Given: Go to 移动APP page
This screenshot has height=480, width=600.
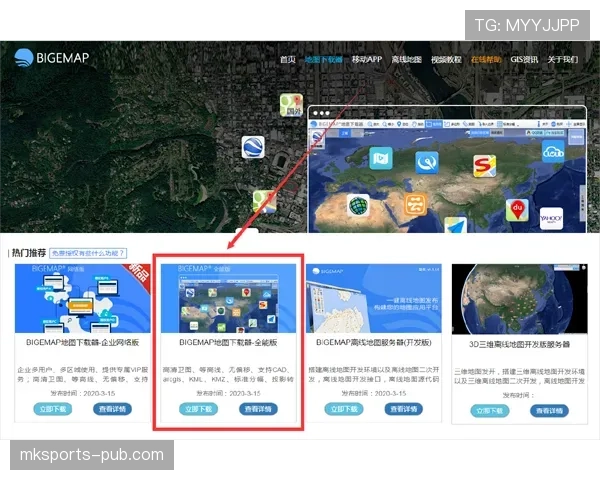Looking at the screenshot, I should point(367,59).
